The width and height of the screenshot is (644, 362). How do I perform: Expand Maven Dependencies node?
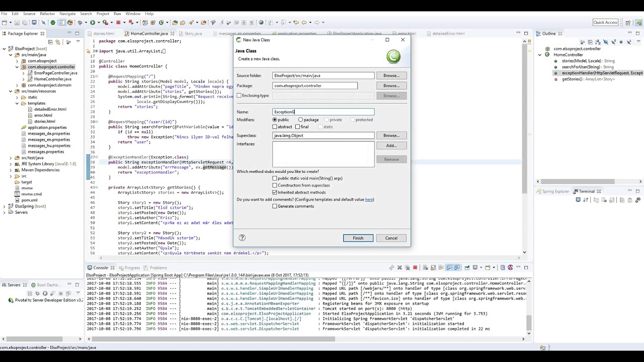point(11,170)
